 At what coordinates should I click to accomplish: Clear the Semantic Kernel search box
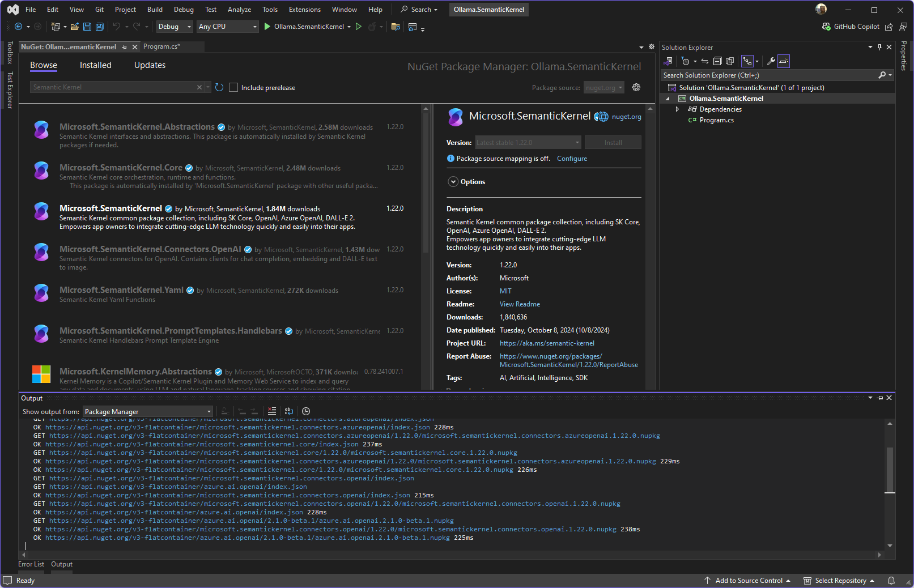[x=199, y=87]
